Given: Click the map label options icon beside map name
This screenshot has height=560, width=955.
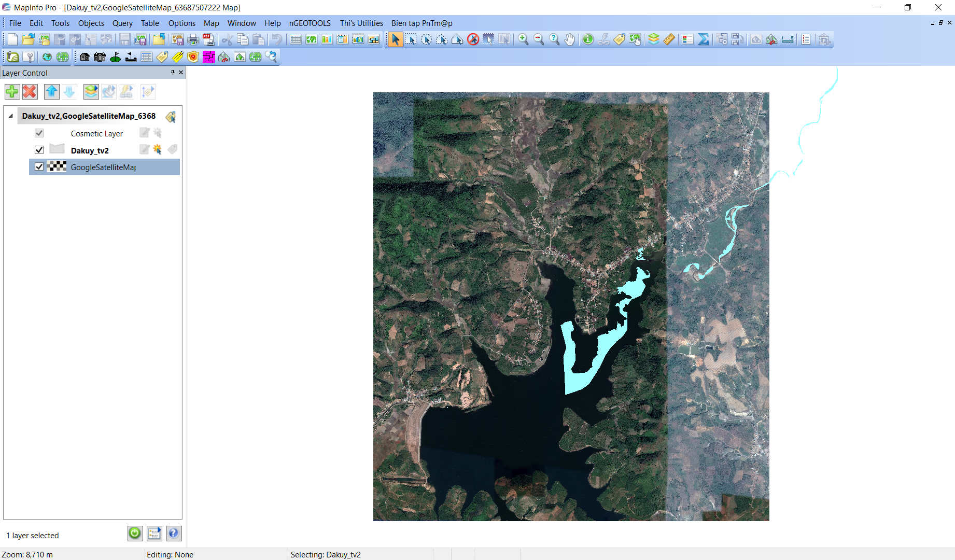Looking at the screenshot, I should tap(171, 117).
